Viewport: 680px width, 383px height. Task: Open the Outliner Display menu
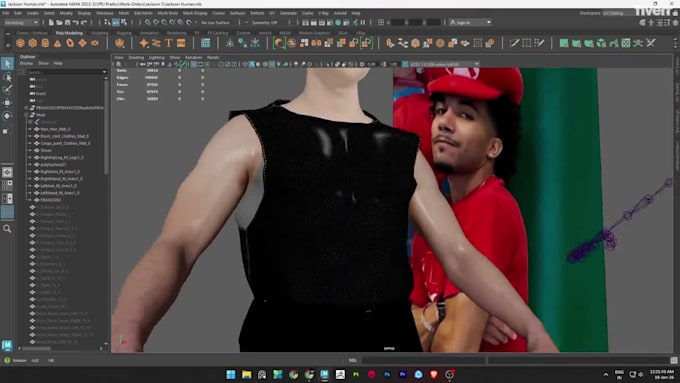(26, 63)
